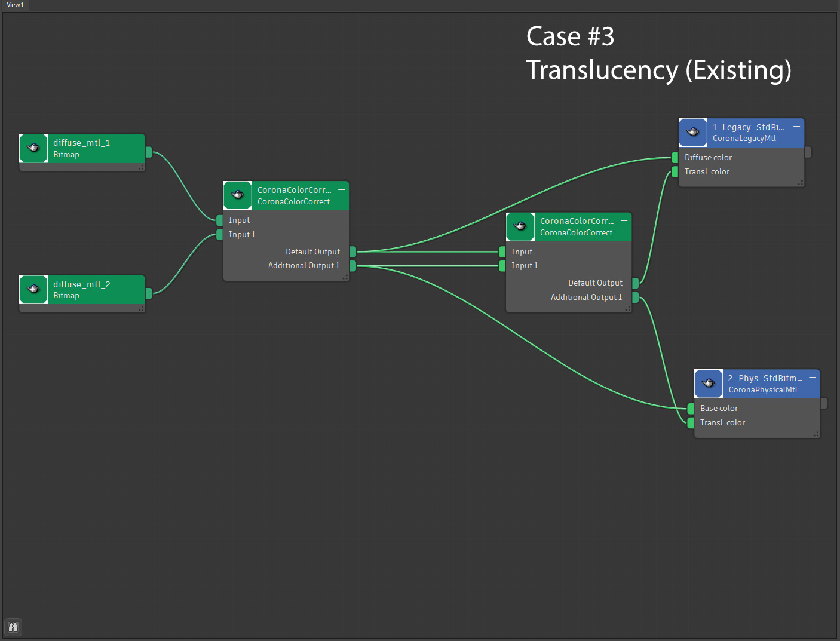
Task: Click Additional Output 1 socket on right CoronaColorCorrect
Action: [x=635, y=298]
